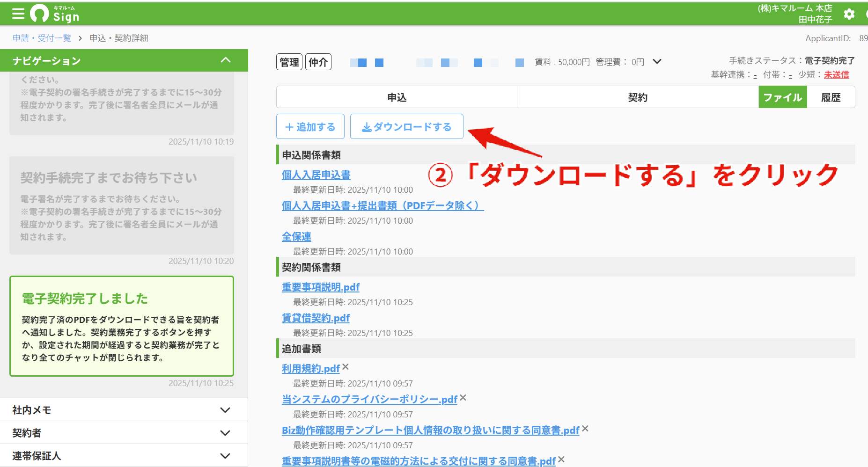
Task: Open 重要事項説明.pdf
Action: pyautogui.click(x=321, y=287)
